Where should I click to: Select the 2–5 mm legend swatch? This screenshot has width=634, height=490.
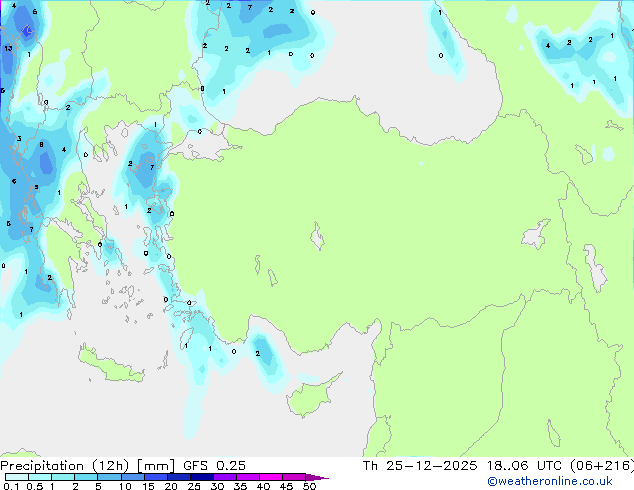[86, 477]
